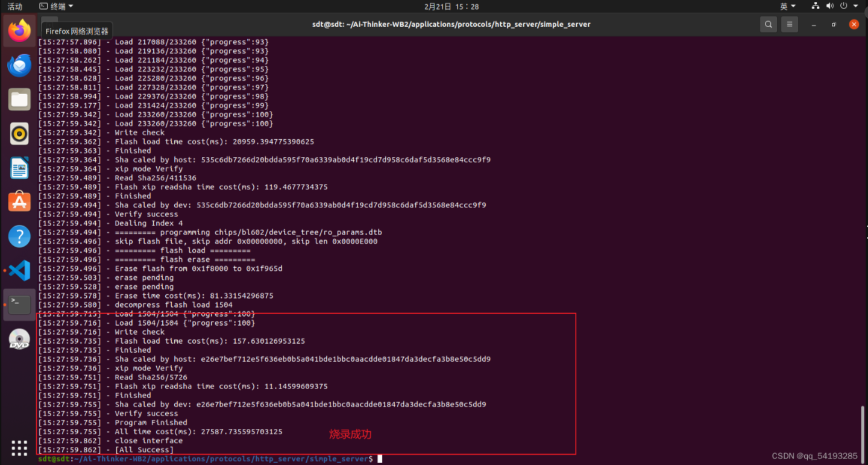Viewport: 868px width, 465px height.
Task: Launch Thunderbird mail from the dock
Action: pyautogui.click(x=19, y=65)
